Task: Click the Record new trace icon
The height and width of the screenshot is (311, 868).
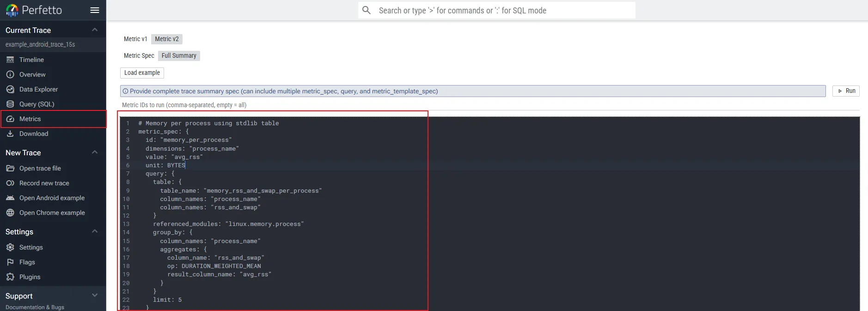Action: pos(10,183)
